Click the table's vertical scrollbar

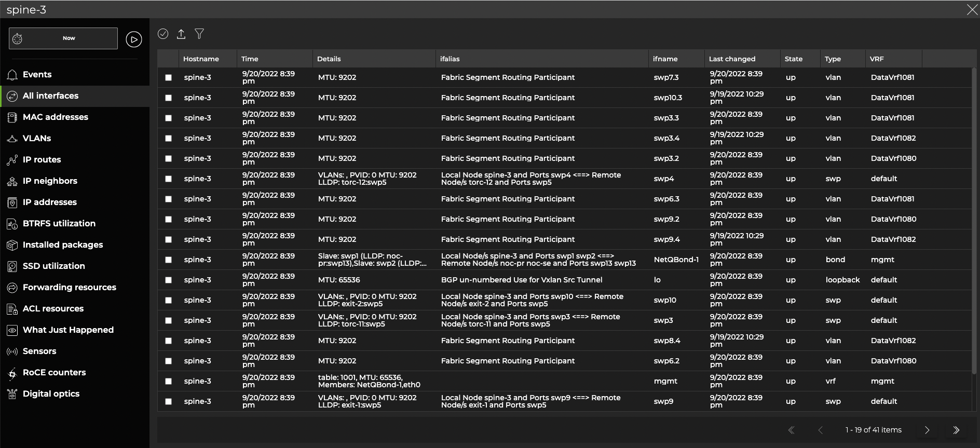pos(974,218)
